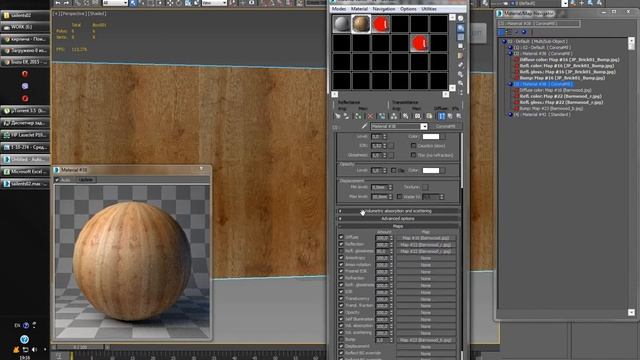Click Sample Type sphere icon on side toolbar
The height and width of the screenshot is (360, 640).
pos(460,18)
